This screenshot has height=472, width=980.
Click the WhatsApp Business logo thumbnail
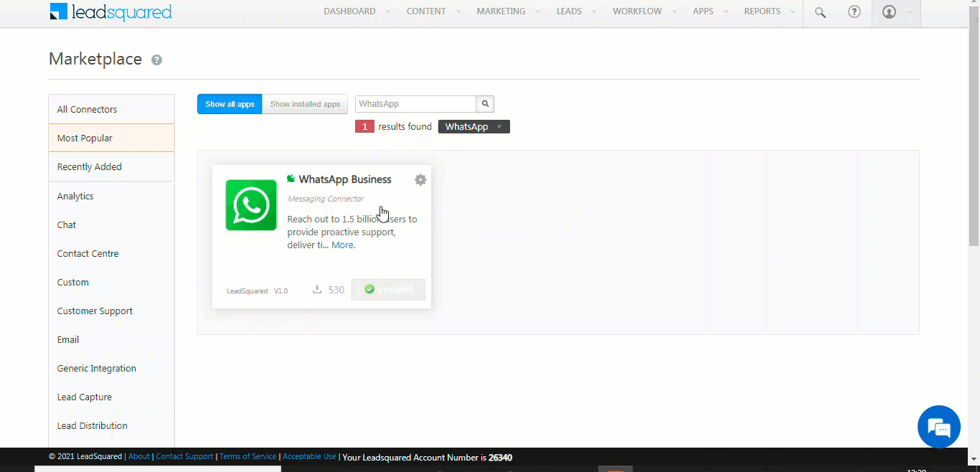coord(251,205)
